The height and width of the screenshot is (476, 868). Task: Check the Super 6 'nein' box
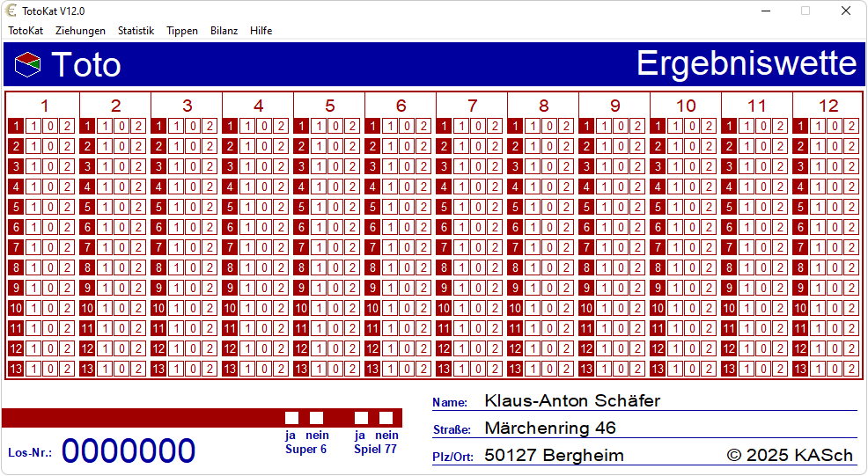click(x=316, y=418)
